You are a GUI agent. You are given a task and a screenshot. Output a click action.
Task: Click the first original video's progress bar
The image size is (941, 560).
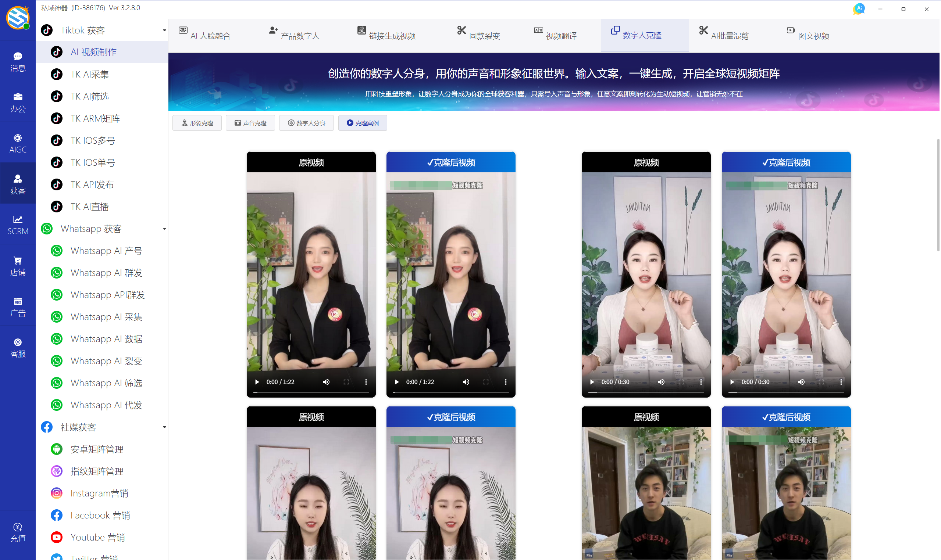pyautogui.click(x=311, y=392)
